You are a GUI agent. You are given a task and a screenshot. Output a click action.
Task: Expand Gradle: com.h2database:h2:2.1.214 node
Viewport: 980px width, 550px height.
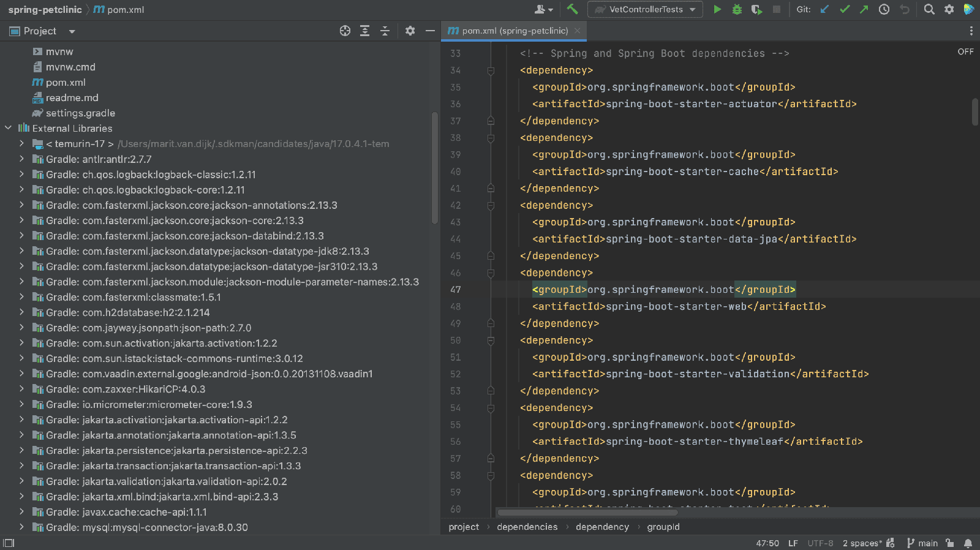click(x=22, y=312)
